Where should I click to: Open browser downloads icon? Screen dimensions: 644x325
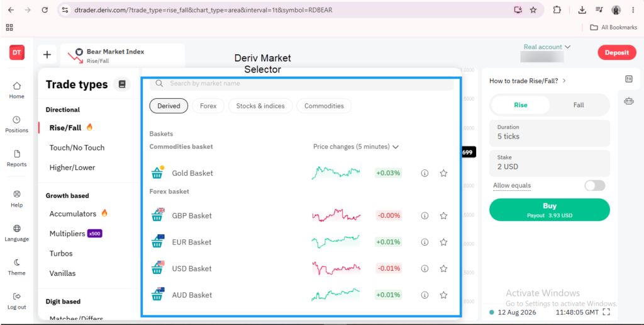pos(582,10)
